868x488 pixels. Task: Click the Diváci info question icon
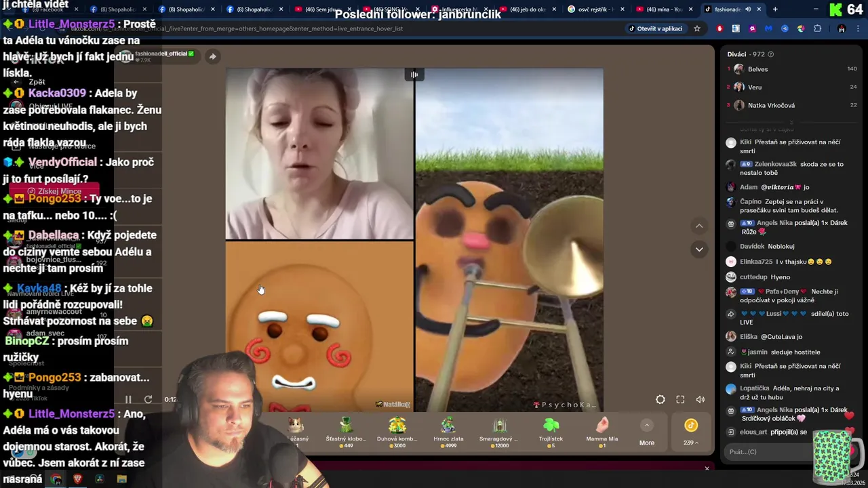tap(770, 54)
